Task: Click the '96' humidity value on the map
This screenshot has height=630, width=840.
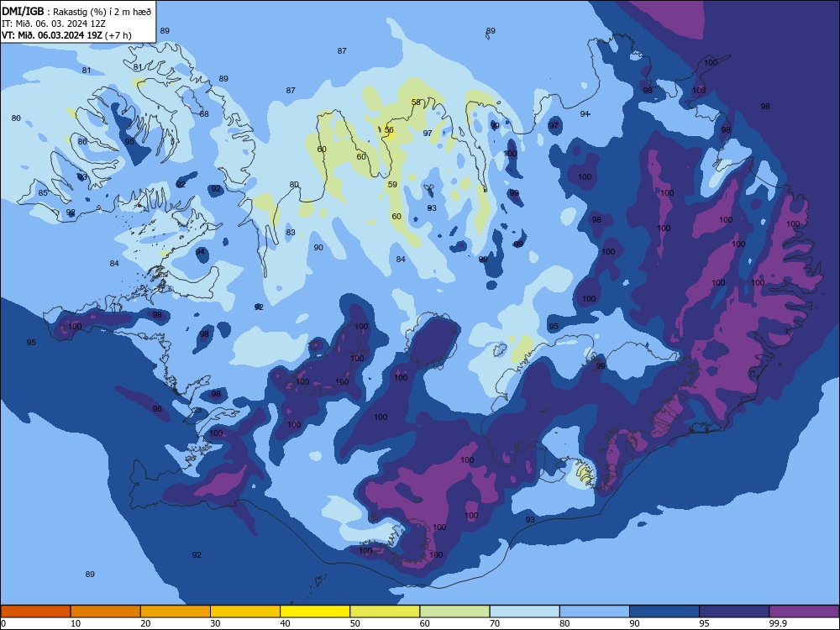Action: [x=157, y=409]
